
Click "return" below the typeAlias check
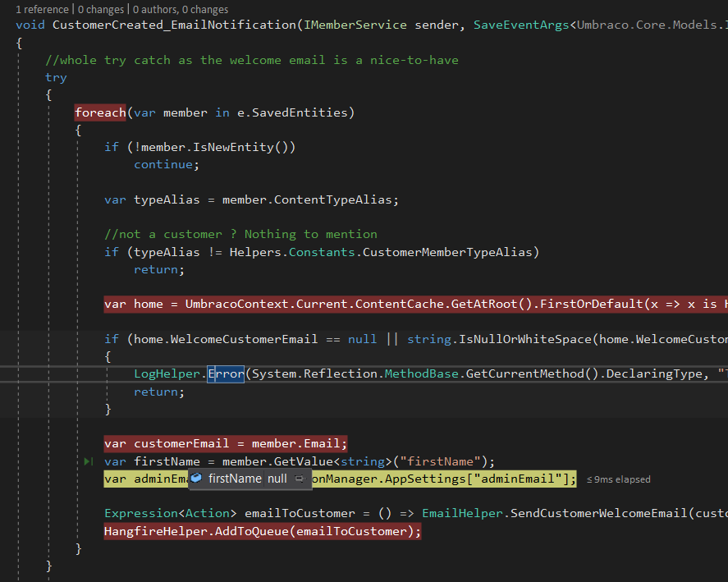(x=156, y=269)
